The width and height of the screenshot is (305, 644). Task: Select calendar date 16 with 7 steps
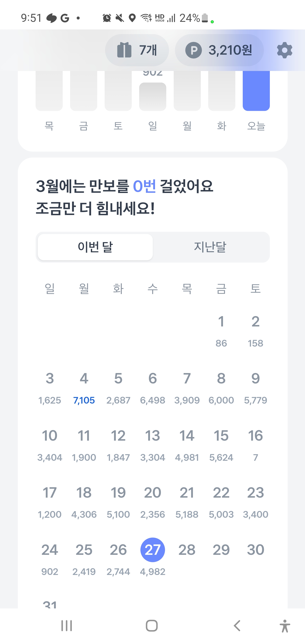click(255, 444)
